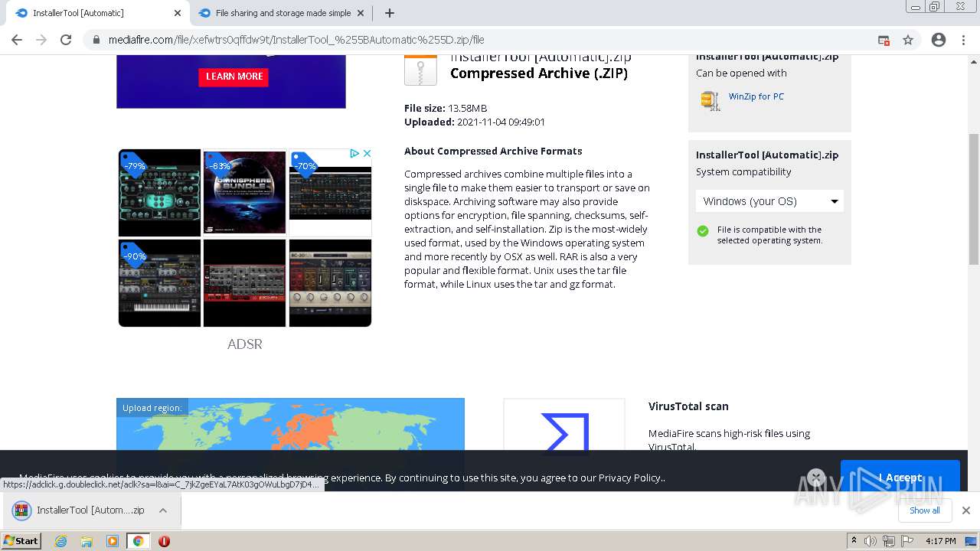Viewport: 980px width, 551px height.
Task: Open a new browser tab
Action: click(x=390, y=13)
